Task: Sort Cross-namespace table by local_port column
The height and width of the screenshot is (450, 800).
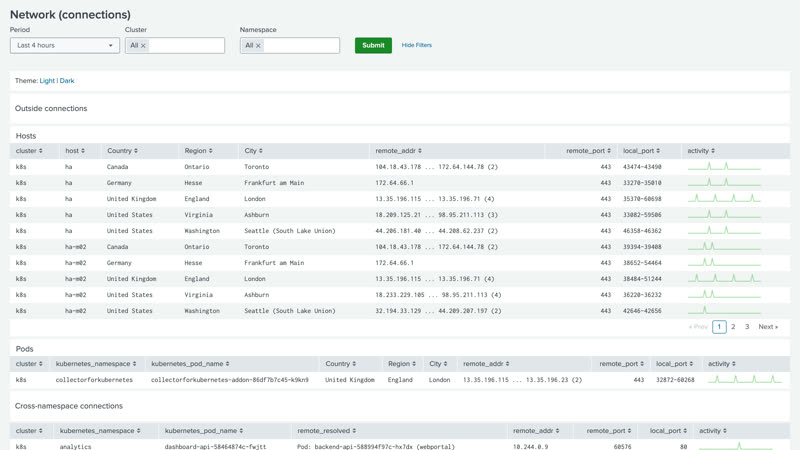Action: tap(668, 431)
